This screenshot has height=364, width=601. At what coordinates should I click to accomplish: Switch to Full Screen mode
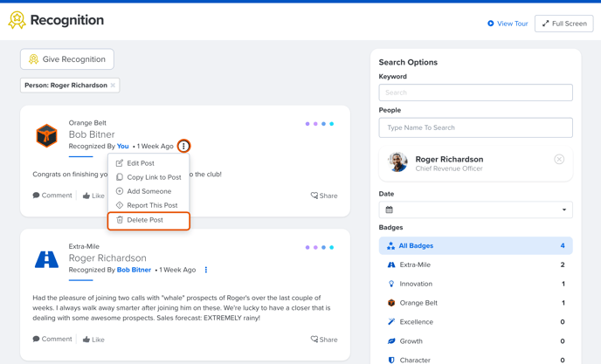click(x=563, y=24)
